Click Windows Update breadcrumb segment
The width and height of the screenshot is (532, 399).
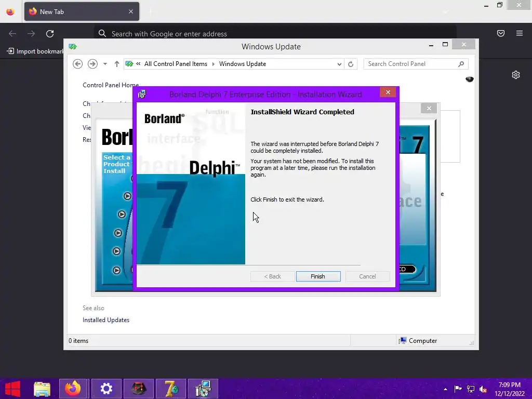[x=242, y=64]
